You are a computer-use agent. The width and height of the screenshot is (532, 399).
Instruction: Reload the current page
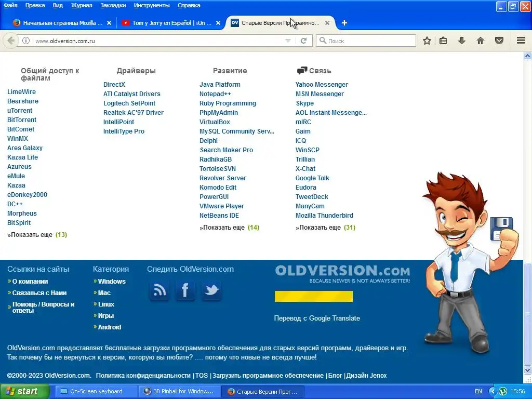(x=303, y=41)
